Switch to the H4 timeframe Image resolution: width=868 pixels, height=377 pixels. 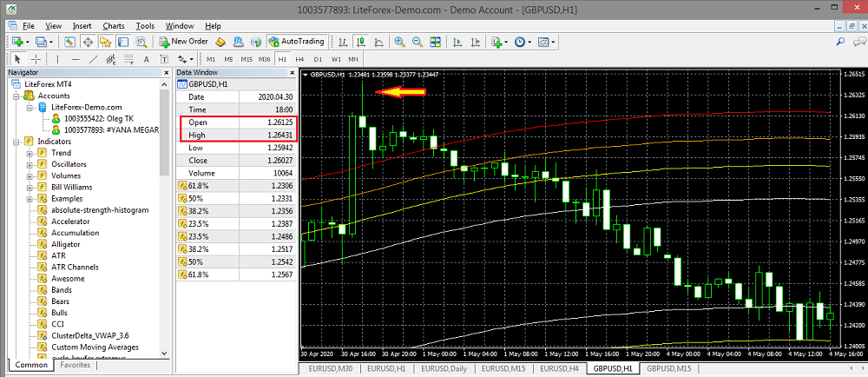(299, 59)
